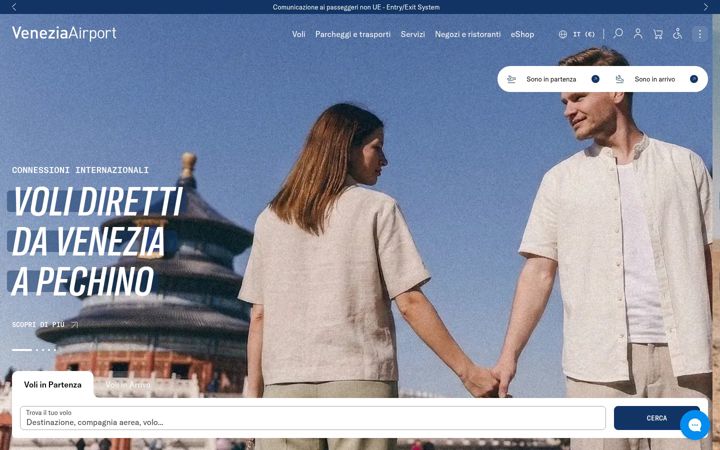Change the IT language selector
The width and height of the screenshot is (720, 450).
[x=577, y=34]
